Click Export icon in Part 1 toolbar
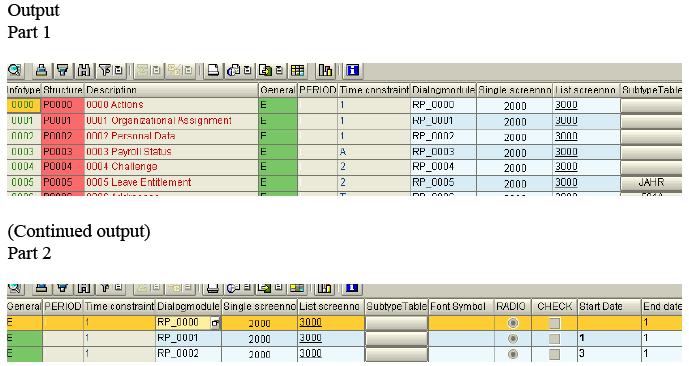Viewport: 689px width, 366px height. click(x=265, y=70)
